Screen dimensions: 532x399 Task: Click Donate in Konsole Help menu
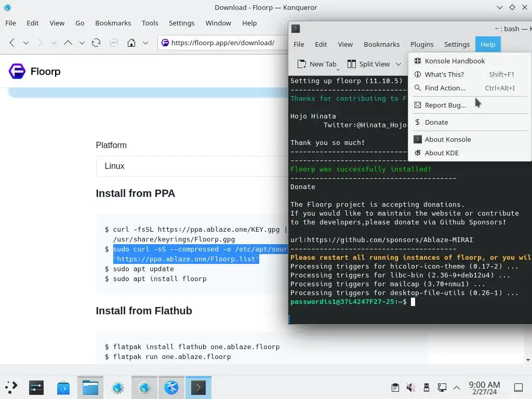(x=470, y=122)
